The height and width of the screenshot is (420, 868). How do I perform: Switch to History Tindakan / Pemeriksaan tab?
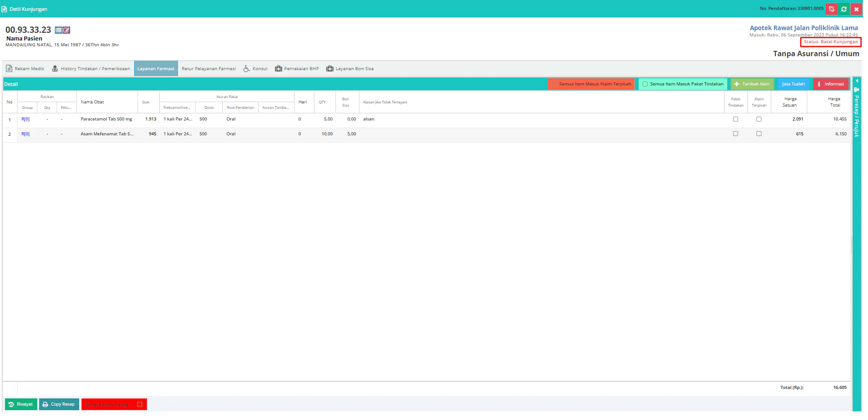coord(91,69)
